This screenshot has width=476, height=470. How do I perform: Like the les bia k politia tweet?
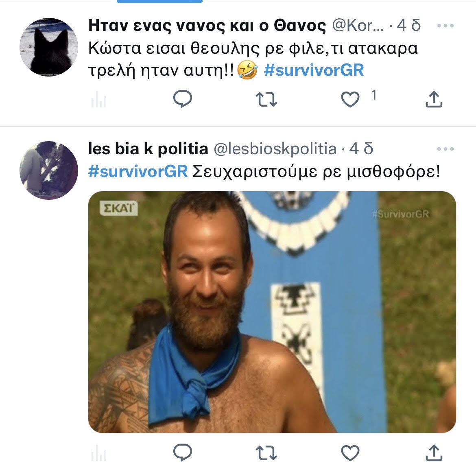(x=350, y=453)
